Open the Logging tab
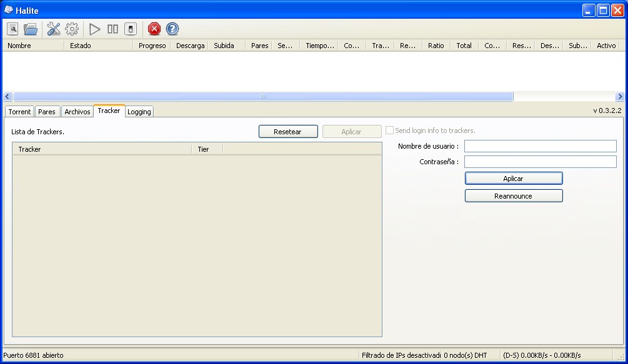Image resolution: width=628 pixels, height=364 pixels. [x=139, y=112]
